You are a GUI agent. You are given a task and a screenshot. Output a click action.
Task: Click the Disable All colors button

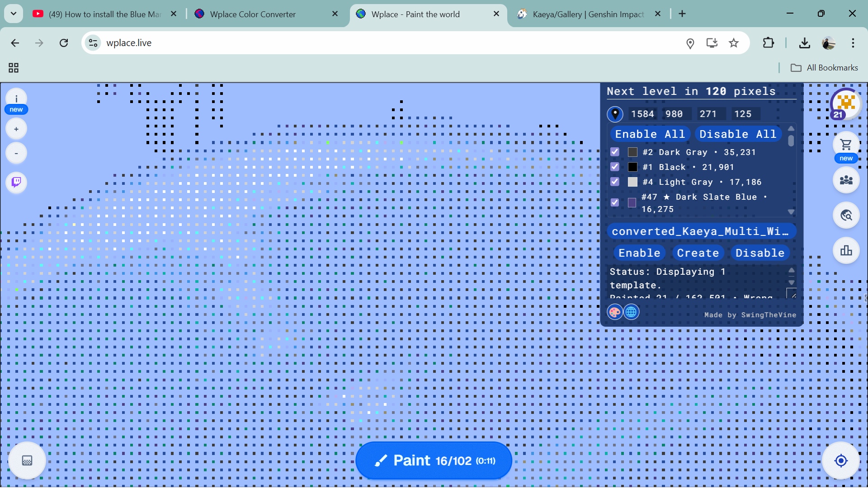pos(737,134)
